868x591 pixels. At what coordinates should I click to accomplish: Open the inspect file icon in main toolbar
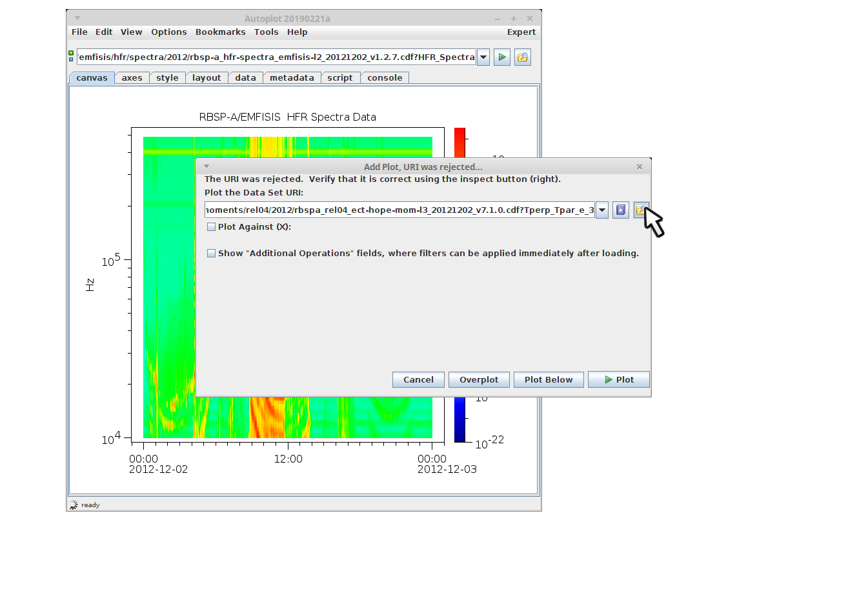click(x=522, y=57)
